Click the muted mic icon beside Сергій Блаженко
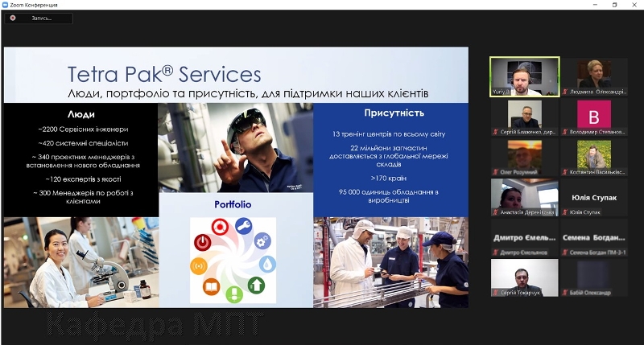 click(x=496, y=132)
